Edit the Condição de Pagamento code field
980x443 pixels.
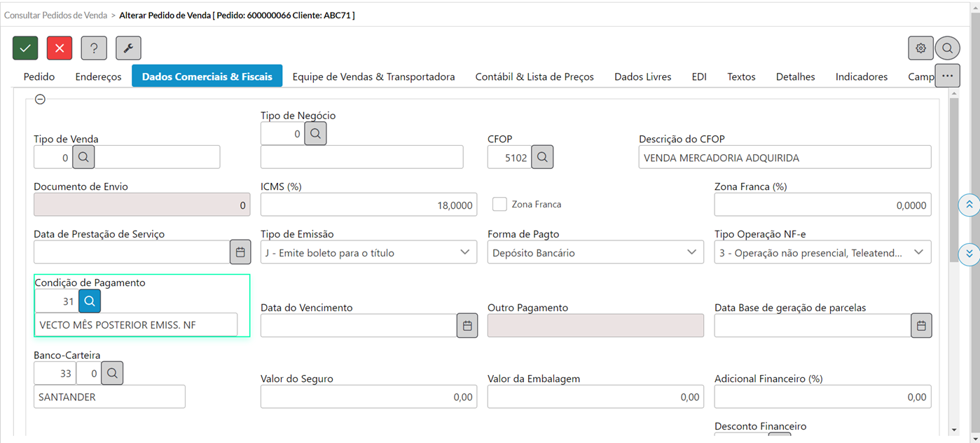tap(56, 301)
